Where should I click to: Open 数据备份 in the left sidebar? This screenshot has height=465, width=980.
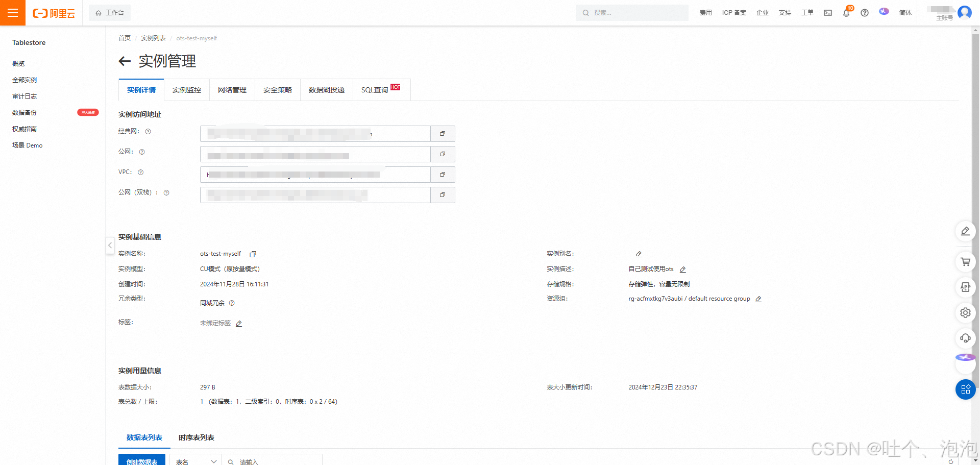click(x=24, y=112)
